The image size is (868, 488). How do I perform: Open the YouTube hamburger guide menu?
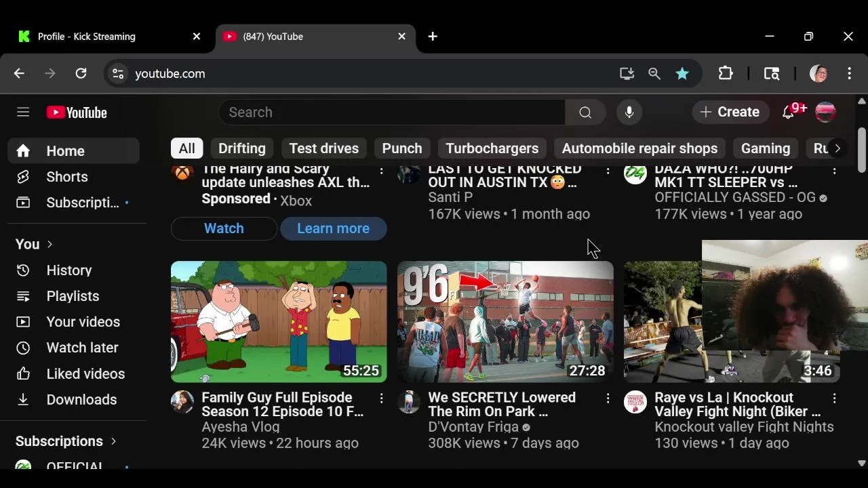coord(23,112)
